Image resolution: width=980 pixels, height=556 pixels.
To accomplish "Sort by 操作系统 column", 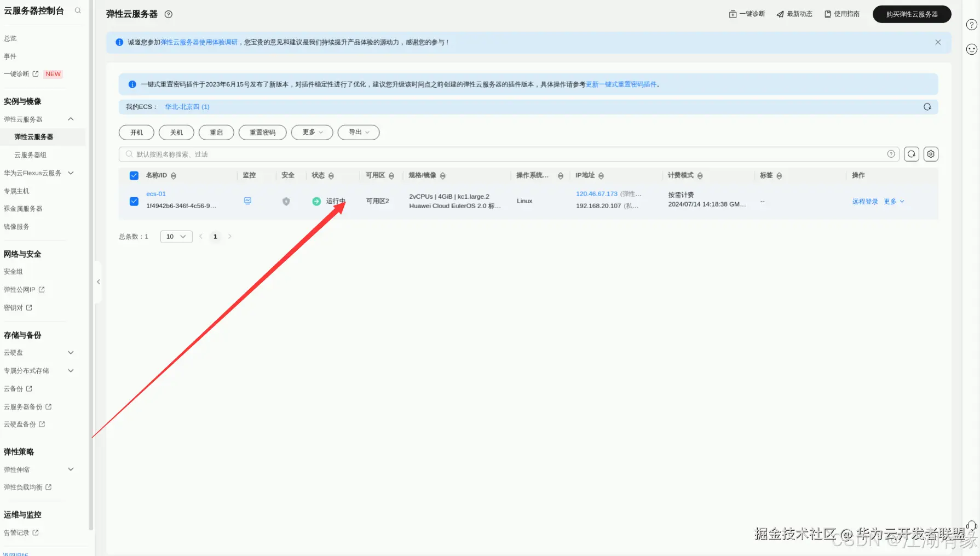I will 561,176.
